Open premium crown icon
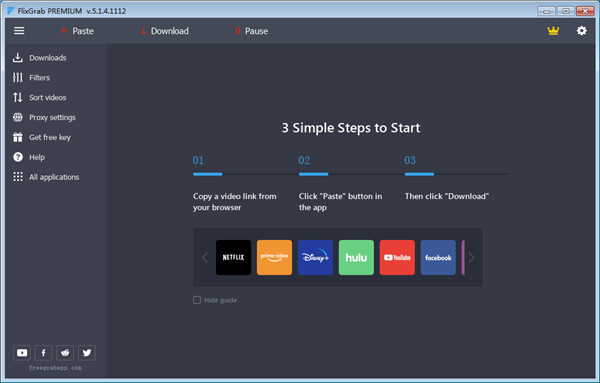 point(553,31)
